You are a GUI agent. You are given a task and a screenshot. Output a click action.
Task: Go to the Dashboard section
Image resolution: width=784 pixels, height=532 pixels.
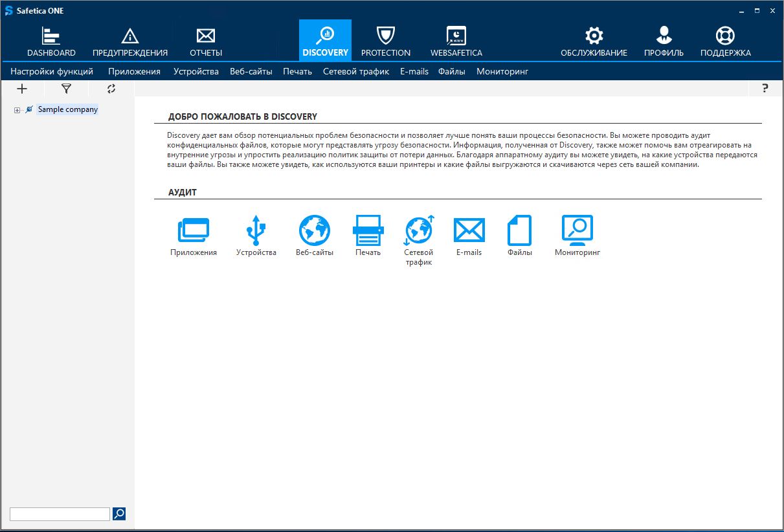coord(51,41)
